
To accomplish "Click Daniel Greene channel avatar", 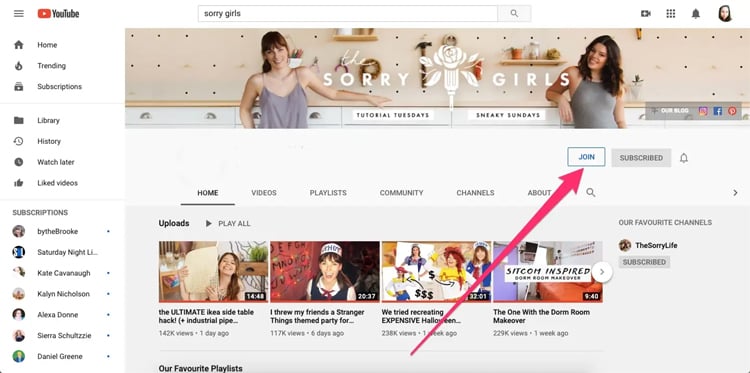I will 19,356.
